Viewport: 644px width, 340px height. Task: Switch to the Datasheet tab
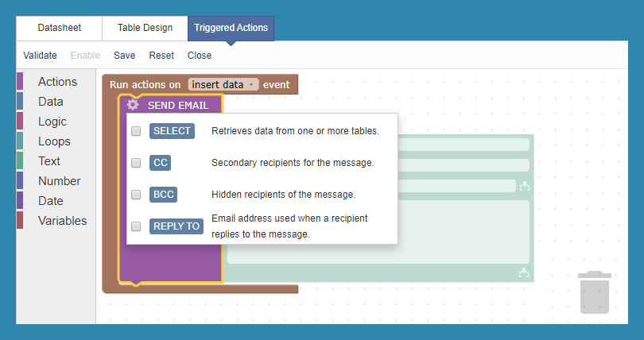pyautogui.click(x=59, y=28)
